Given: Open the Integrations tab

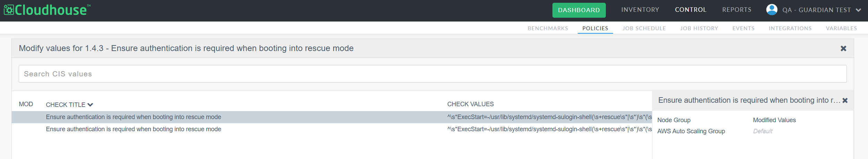Looking at the screenshot, I should coord(790,28).
